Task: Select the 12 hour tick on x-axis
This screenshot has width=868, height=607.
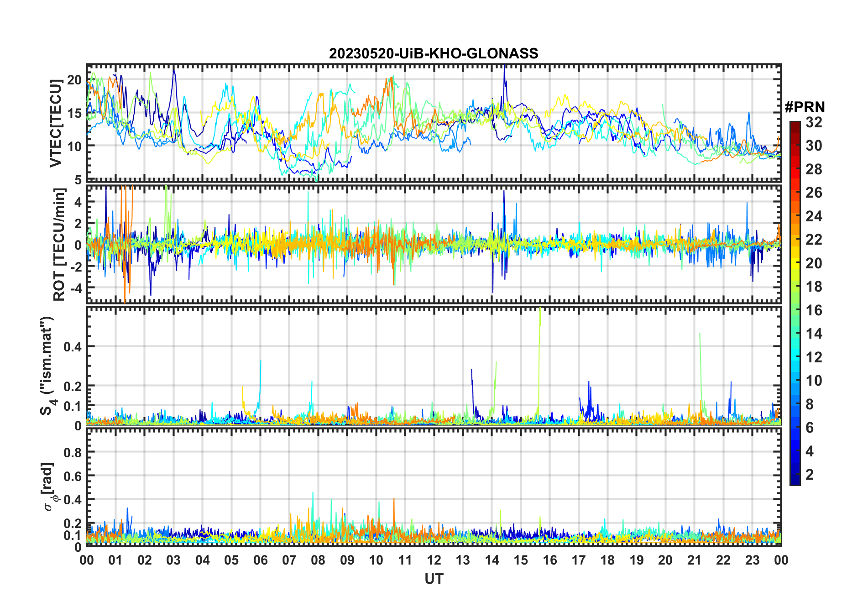Action: click(434, 560)
